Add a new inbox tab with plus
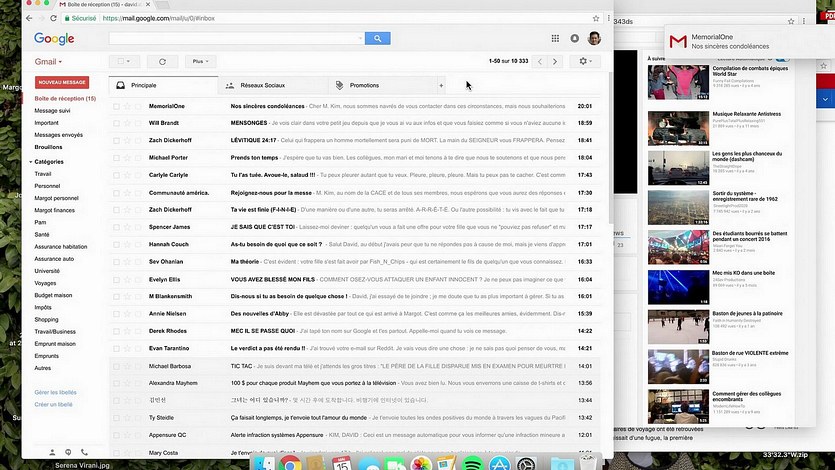The height and width of the screenshot is (470, 835). (441, 85)
